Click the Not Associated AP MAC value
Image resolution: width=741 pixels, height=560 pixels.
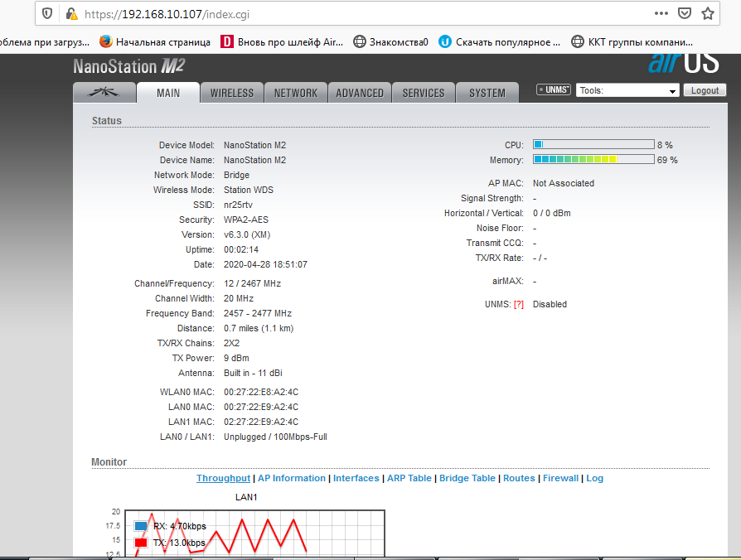point(564,183)
